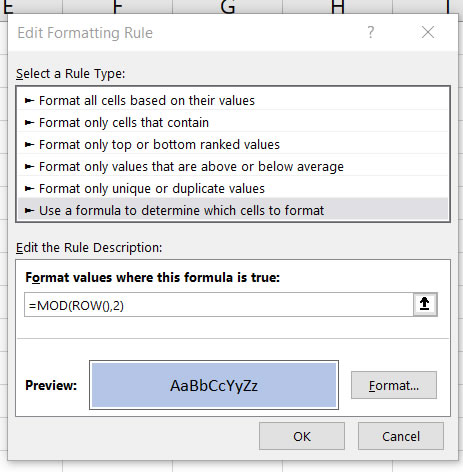Click the collapse dialog range selector icon
463x472 pixels.
[425, 304]
